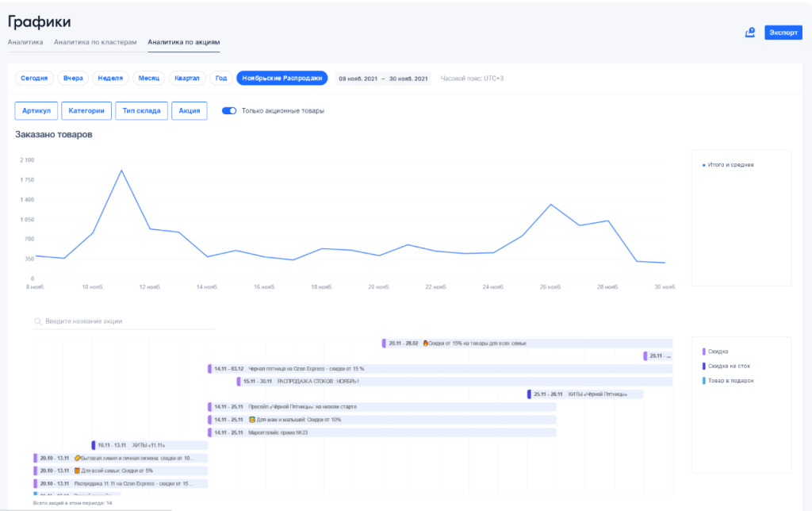Click the notifications icon beside Экспорт
812x511 pixels.
[749, 33]
